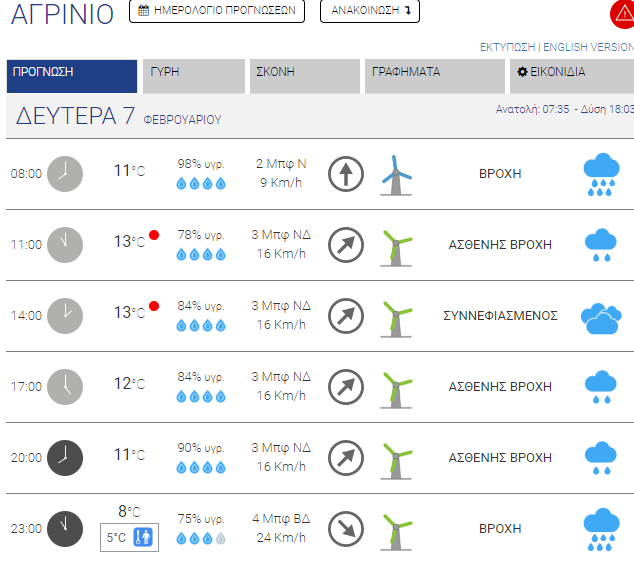
Task: Click the ΕΚΤΥΠΩΣΗ print link
Action: point(507,47)
